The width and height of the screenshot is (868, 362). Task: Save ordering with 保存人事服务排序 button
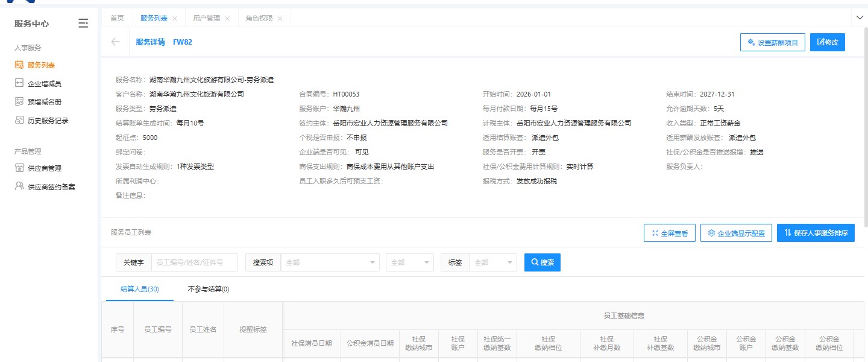[816, 232]
